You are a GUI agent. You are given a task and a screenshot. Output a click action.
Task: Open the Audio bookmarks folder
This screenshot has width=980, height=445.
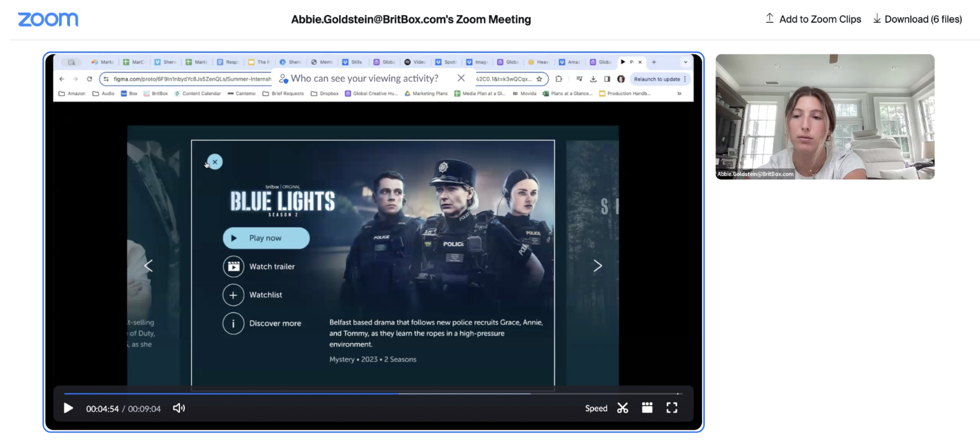click(x=104, y=93)
